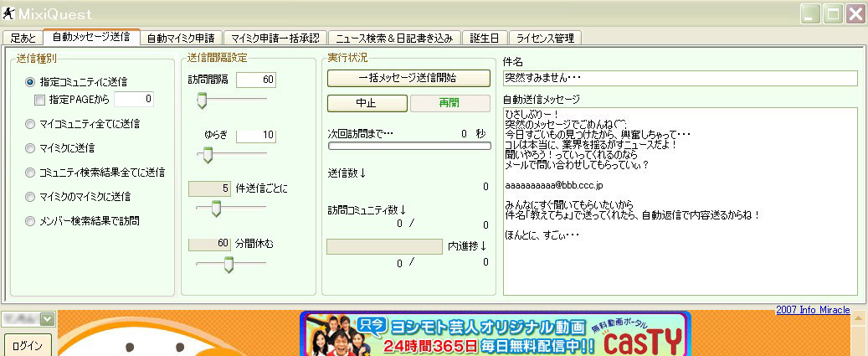Image resolution: width=868 pixels, height=356 pixels.
Task: Click the 次回訪問まで progress bar
Action: click(409, 146)
